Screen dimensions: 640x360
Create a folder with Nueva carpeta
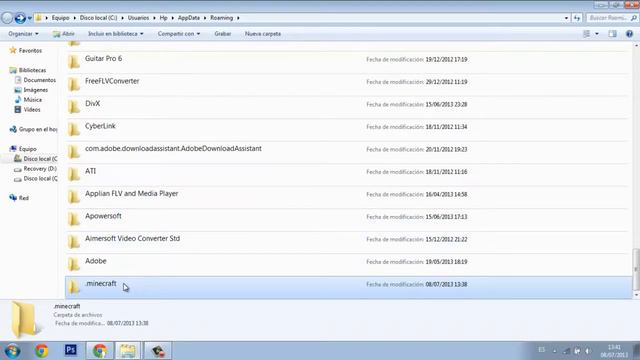(262, 34)
